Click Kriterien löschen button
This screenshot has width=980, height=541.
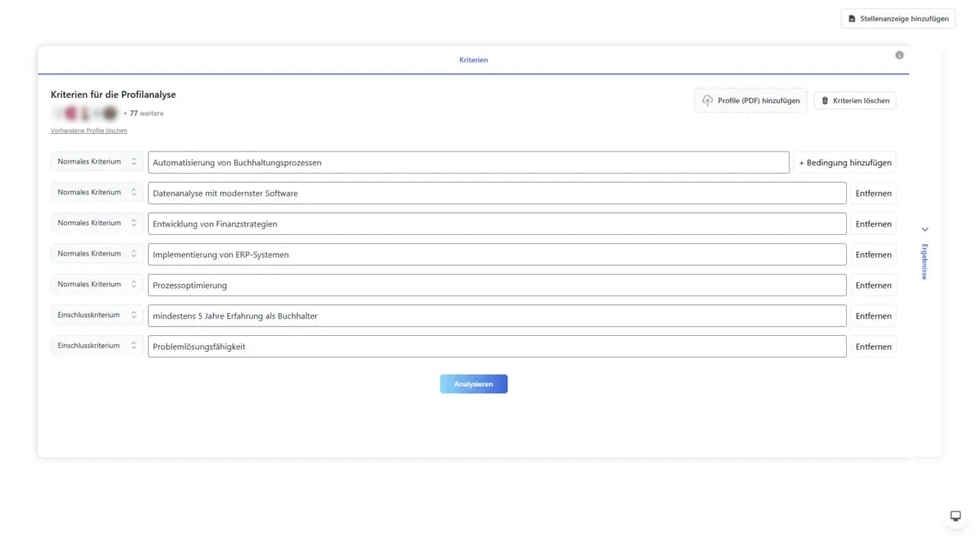coord(854,100)
